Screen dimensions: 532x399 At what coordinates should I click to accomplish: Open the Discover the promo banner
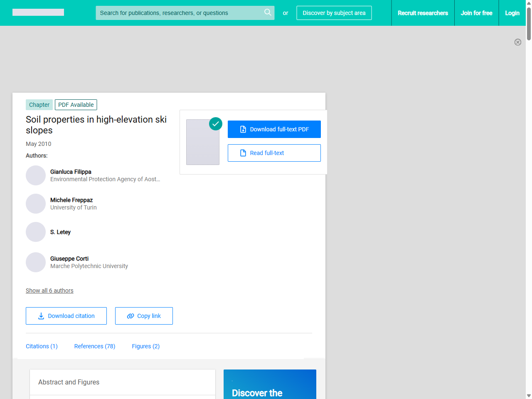[270, 384]
